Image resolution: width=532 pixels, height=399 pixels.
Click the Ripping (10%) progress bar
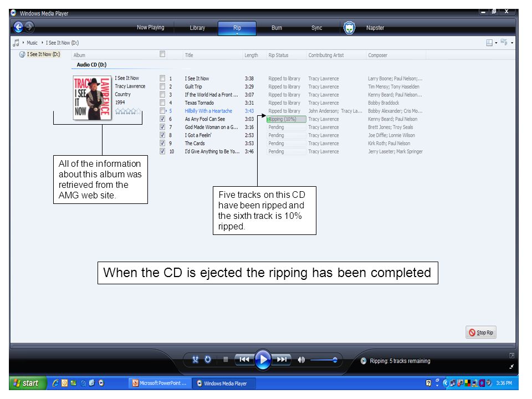point(287,119)
